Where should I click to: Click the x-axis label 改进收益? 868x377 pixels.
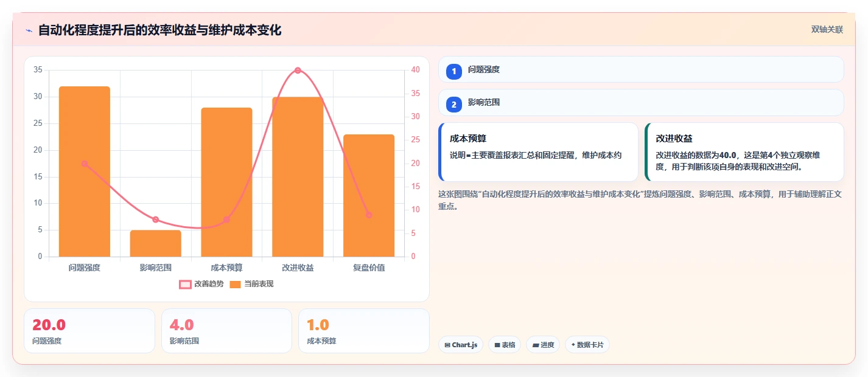(298, 268)
